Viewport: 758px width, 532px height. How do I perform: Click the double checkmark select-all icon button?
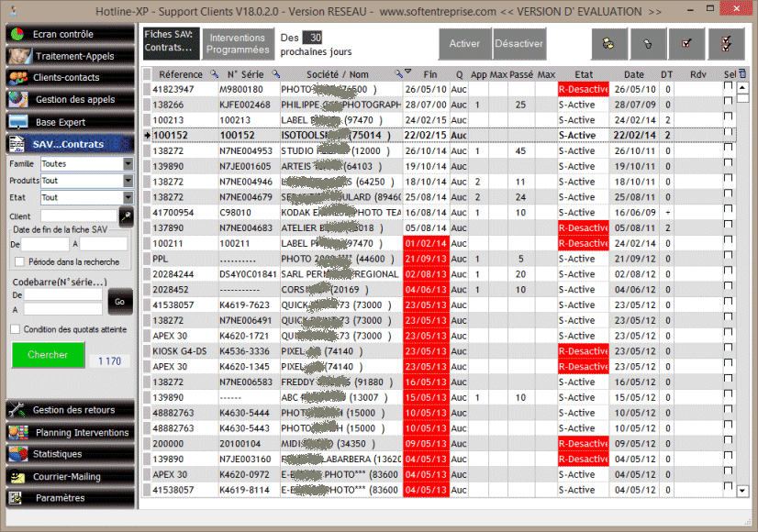pyautogui.click(x=726, y=43)
